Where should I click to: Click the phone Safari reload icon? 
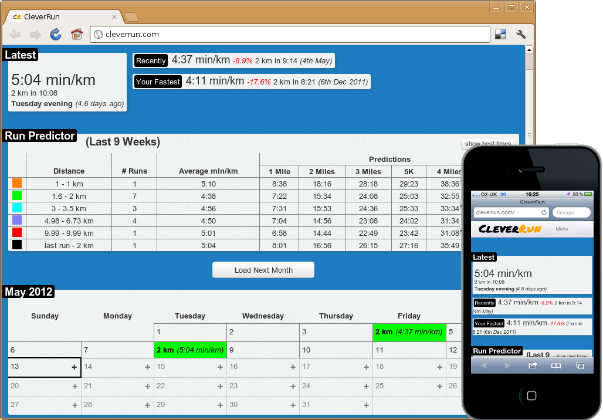pyautogui.click(x=544, y=212)
